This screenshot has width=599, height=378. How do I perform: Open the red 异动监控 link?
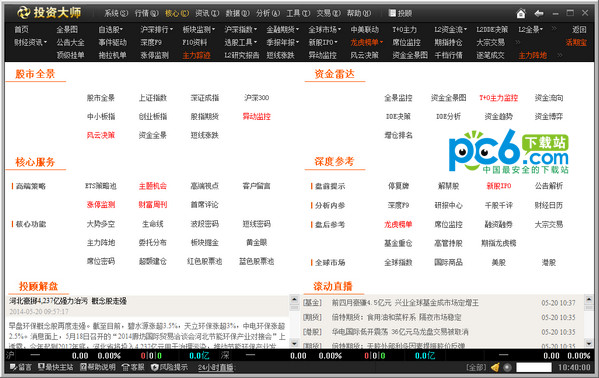point(256,116)
